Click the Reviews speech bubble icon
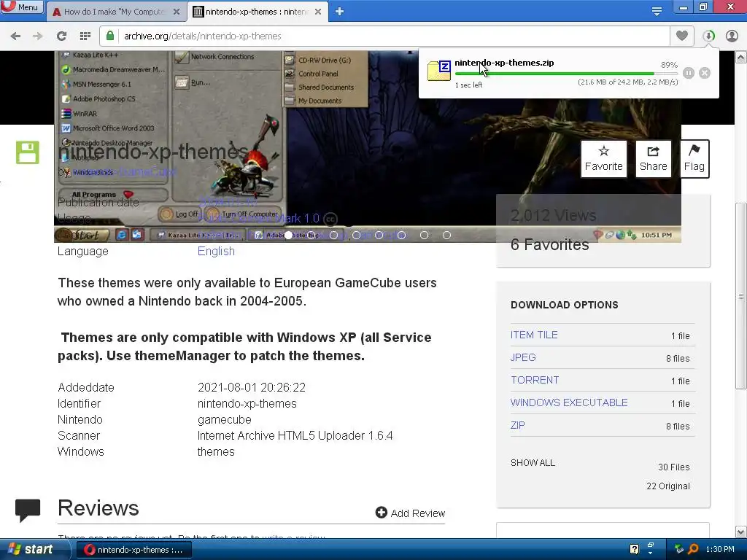Viewport: 747px width, 560px height. [x=28, y=510]
